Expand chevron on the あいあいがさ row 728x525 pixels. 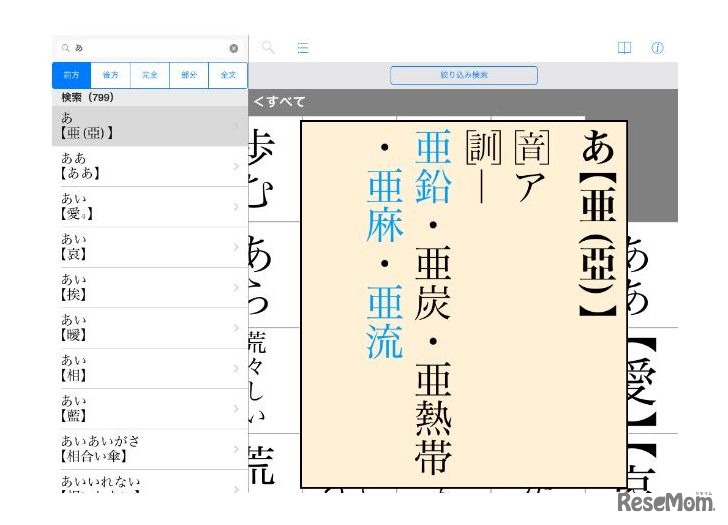click(236, 449)
